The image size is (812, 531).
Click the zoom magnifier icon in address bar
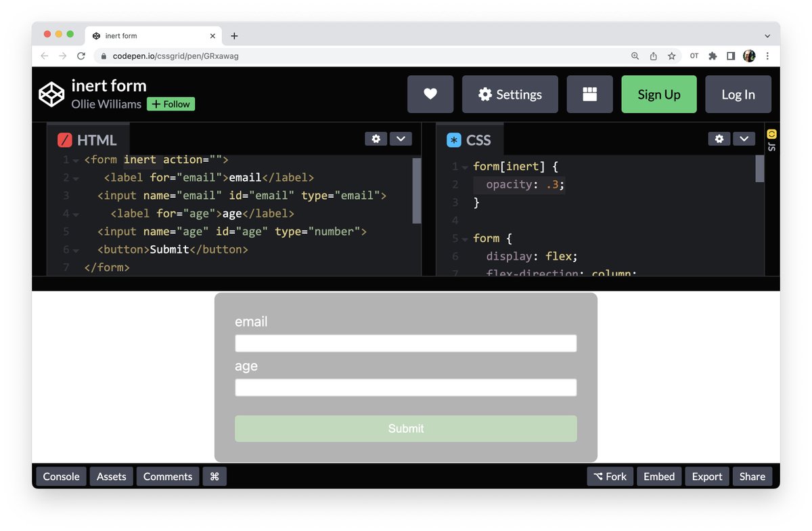pos(635,56)
